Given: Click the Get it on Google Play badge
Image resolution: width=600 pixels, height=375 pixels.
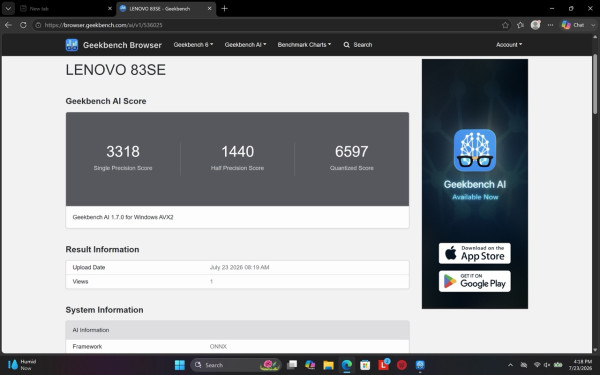Looking at the screenshot, I should (474, 281).
